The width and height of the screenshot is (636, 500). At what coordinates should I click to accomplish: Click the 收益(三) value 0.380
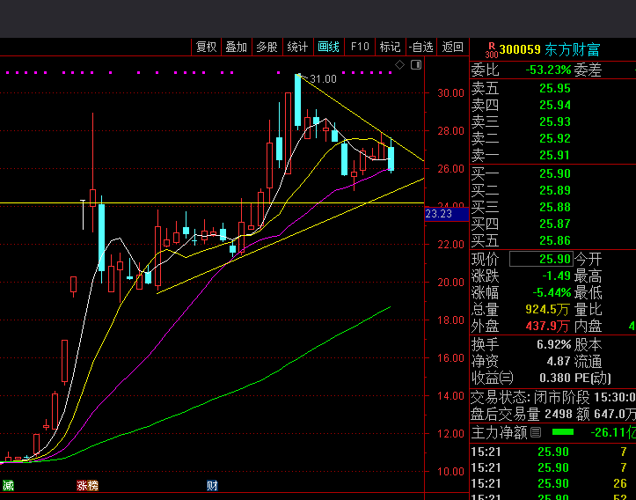pos(555,378)
